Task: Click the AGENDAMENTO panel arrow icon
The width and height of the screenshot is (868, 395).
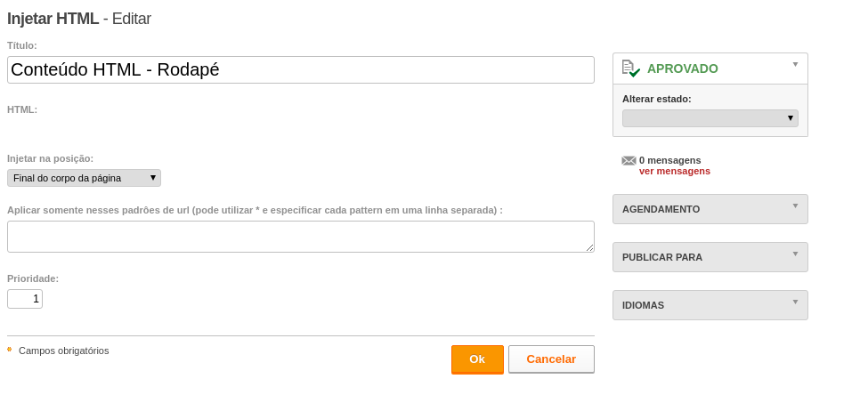Action: pos(796,206)
